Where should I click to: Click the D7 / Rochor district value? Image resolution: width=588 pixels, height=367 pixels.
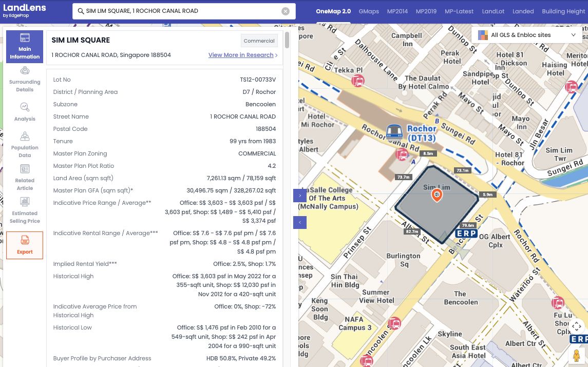point(259,92)
